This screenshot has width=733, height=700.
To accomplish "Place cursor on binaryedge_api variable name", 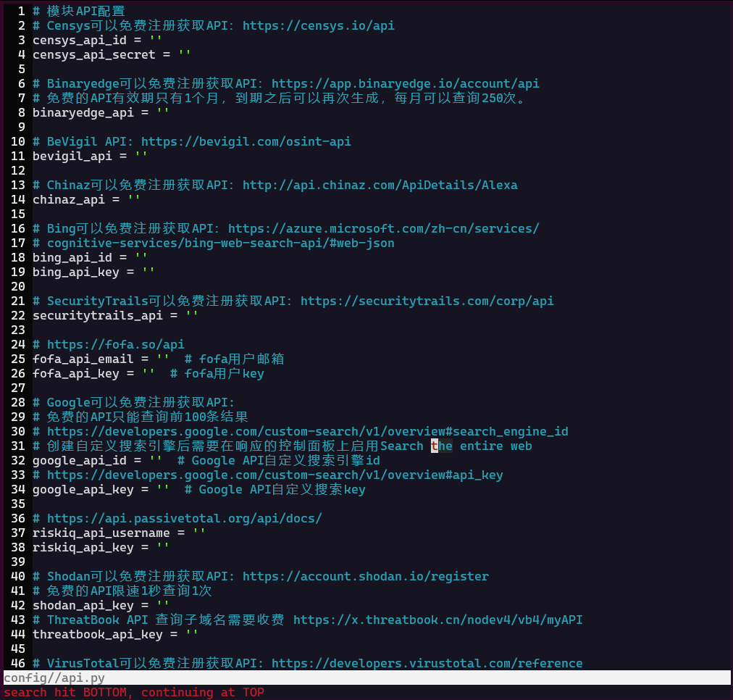I will point(83,112).
